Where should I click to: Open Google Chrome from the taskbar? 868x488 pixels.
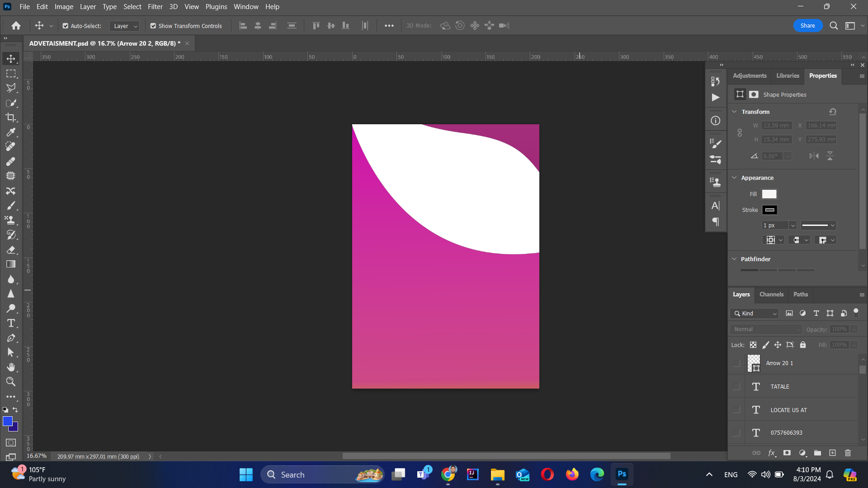coord(448,474)
